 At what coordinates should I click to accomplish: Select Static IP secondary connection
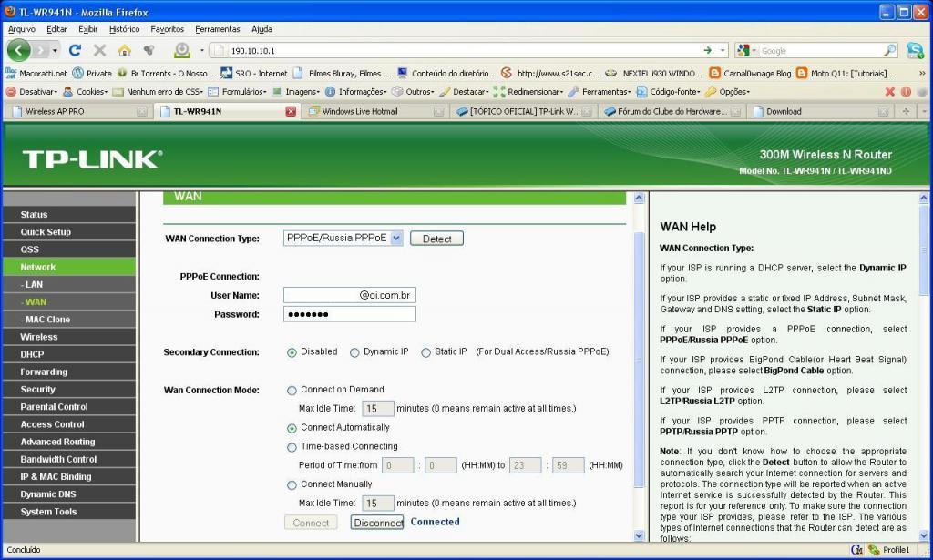coord(426,352)
